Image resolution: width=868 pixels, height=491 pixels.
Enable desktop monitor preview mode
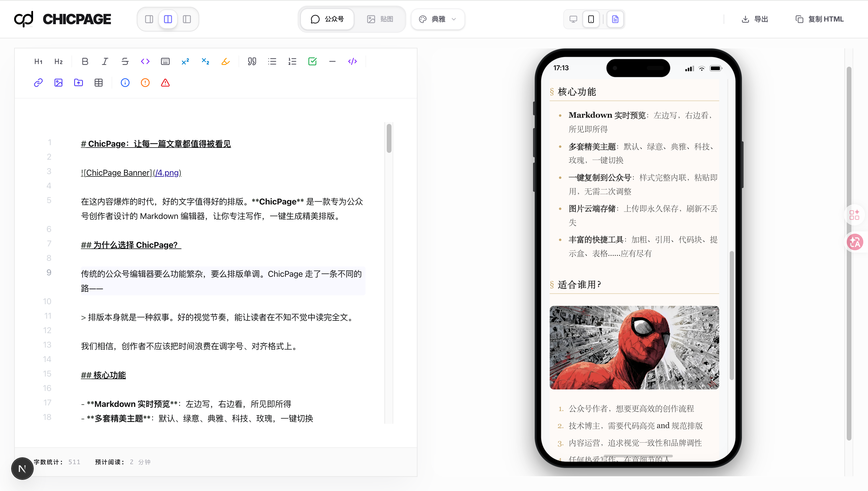573,19
